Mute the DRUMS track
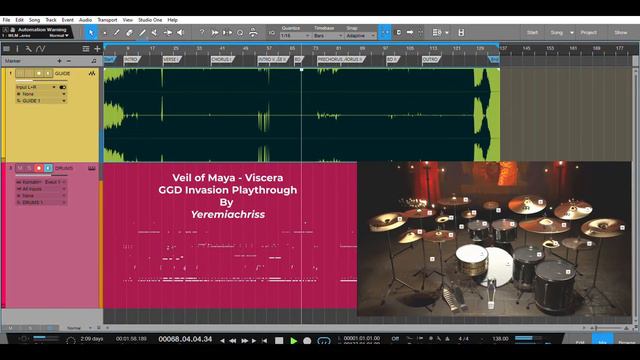 (x=20, y=168)
